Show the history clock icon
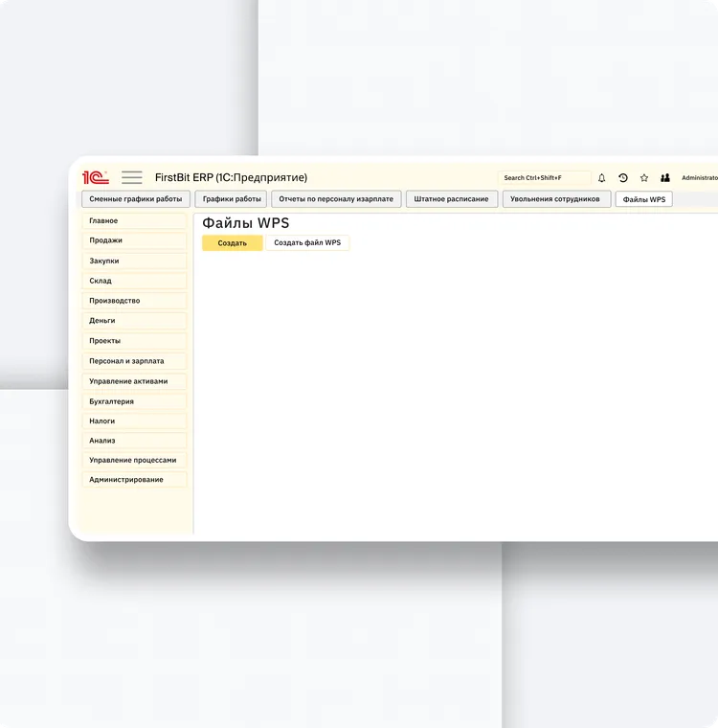 coord(623,178)
